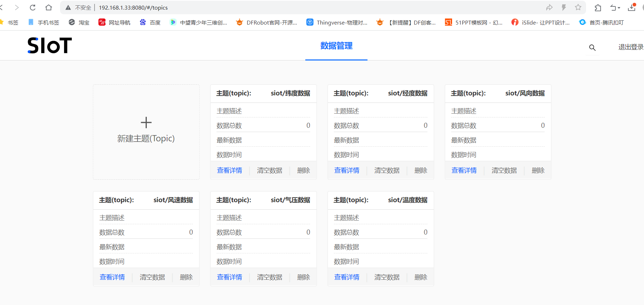Delete the siot/风向数据 topic
This screenshot has height=305, width=644.
tap(538, 170)
